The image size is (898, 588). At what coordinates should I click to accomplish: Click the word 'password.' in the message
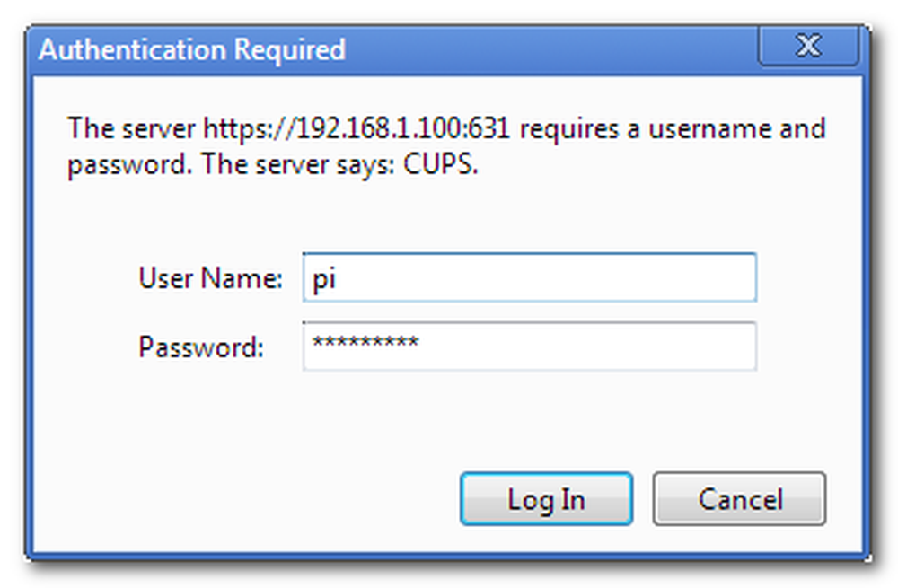pos(130,165)
